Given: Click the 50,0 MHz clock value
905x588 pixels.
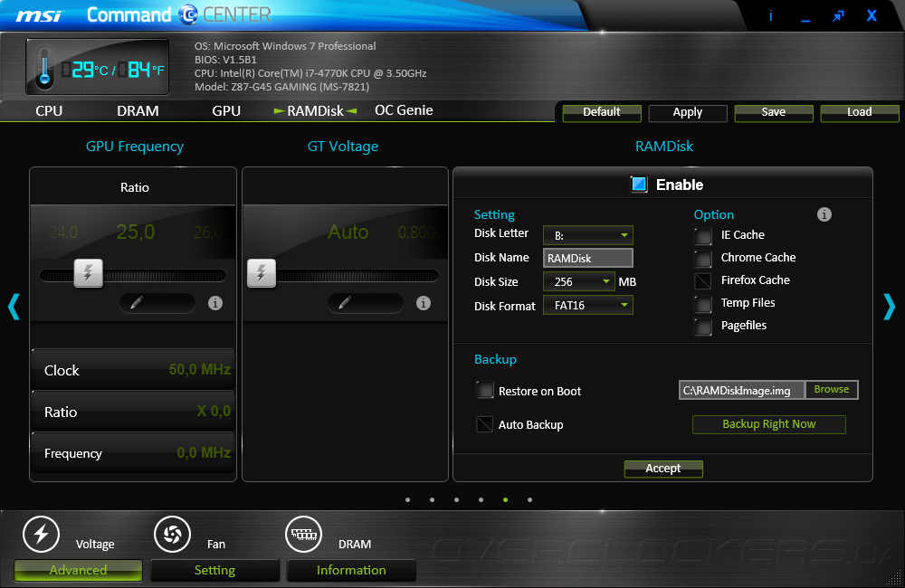Looking at the screenshot, I should [x=200, y=369].
